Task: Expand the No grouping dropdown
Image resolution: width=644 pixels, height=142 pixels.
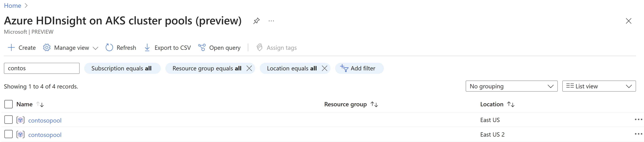Action: point(511,86)
